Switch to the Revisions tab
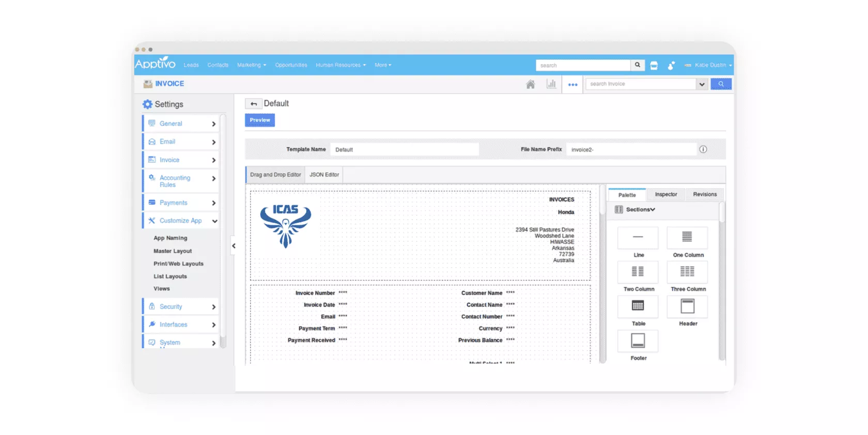Viewport: 868px width, 435px height. pyautogui.click(x=705, y=194)
